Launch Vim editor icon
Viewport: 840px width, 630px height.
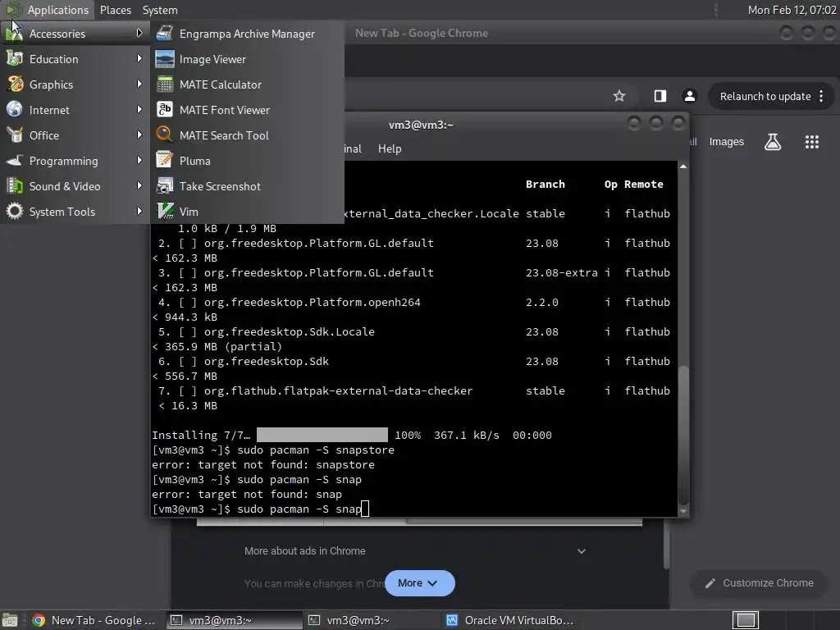(164, 211)
